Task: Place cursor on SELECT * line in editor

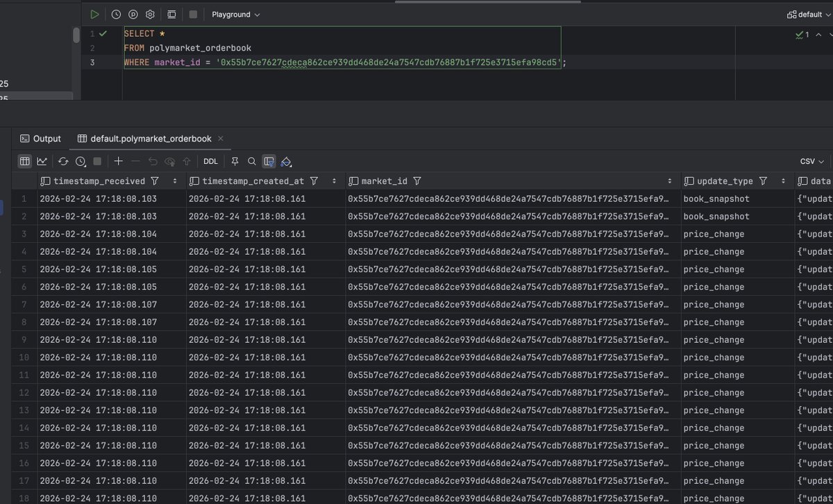Action: (144, 33)
